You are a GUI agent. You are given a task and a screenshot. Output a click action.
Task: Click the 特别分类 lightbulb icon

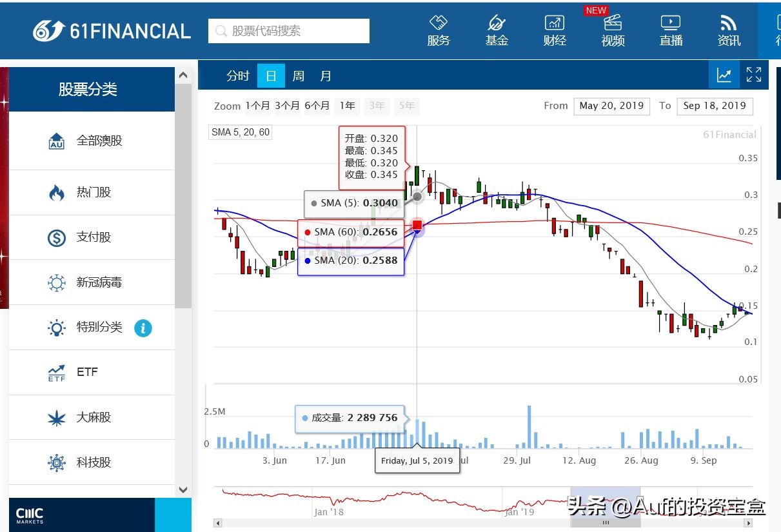click(57, 328)
